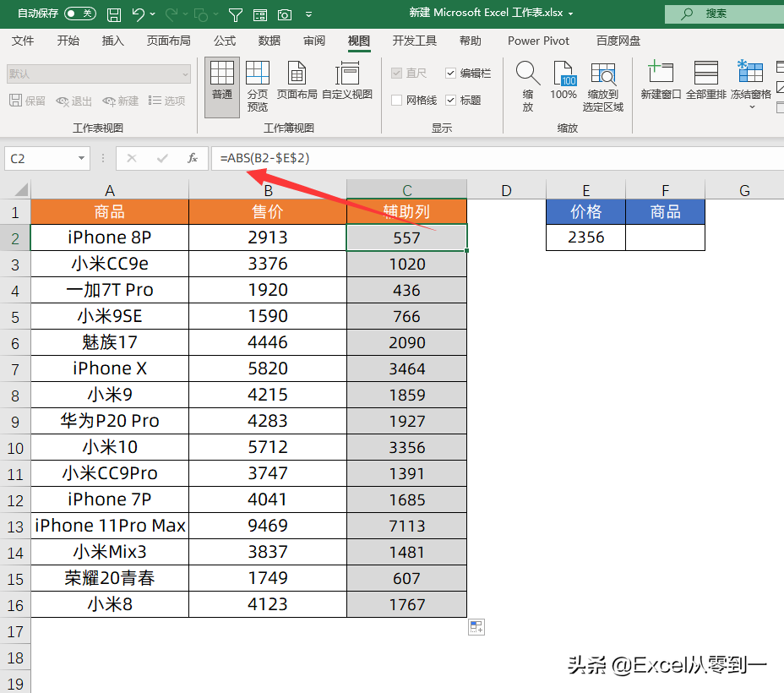
Task: Switch to the 公式 tab
Action: pos(225,41)
